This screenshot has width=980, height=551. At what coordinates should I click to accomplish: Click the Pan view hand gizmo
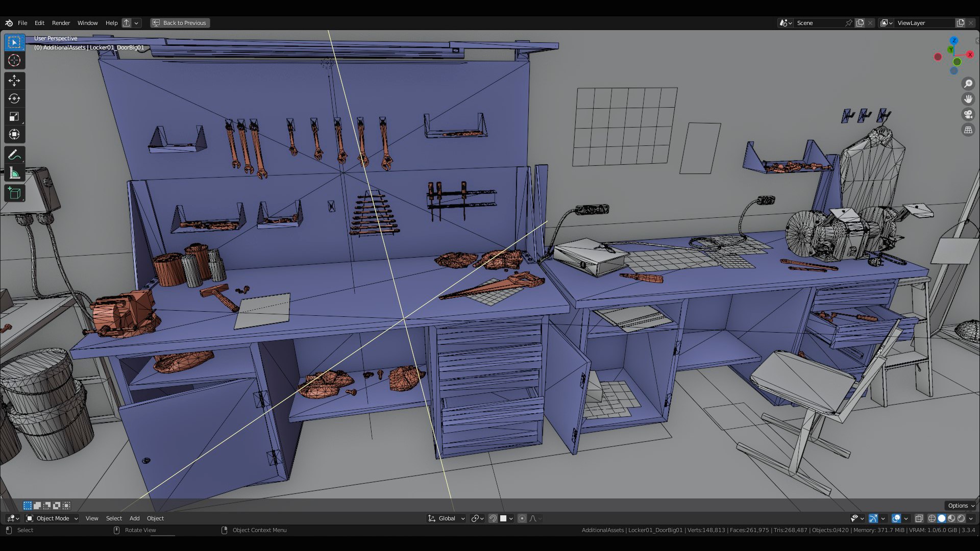point(968,99)
